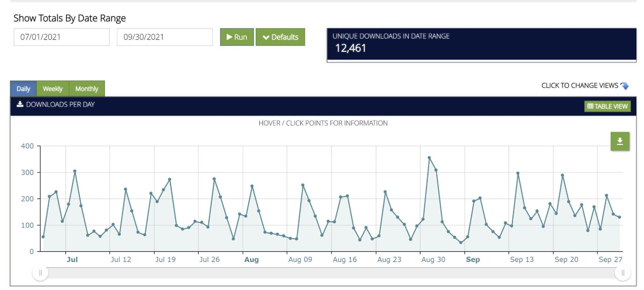Click the range slider track below the chart
Viewport: 644px width, 290px height.
[322, 273]
